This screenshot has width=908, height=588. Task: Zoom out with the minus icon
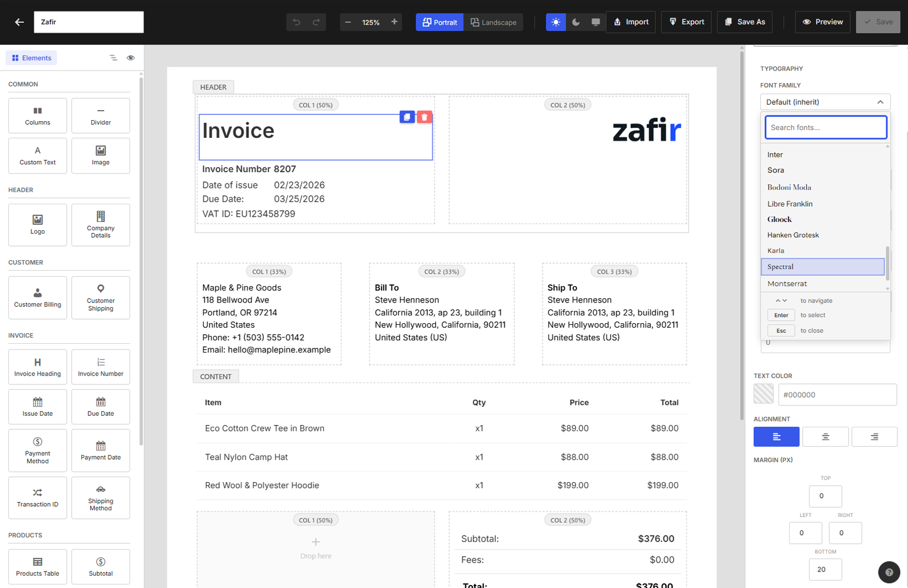tap(348, 22)
